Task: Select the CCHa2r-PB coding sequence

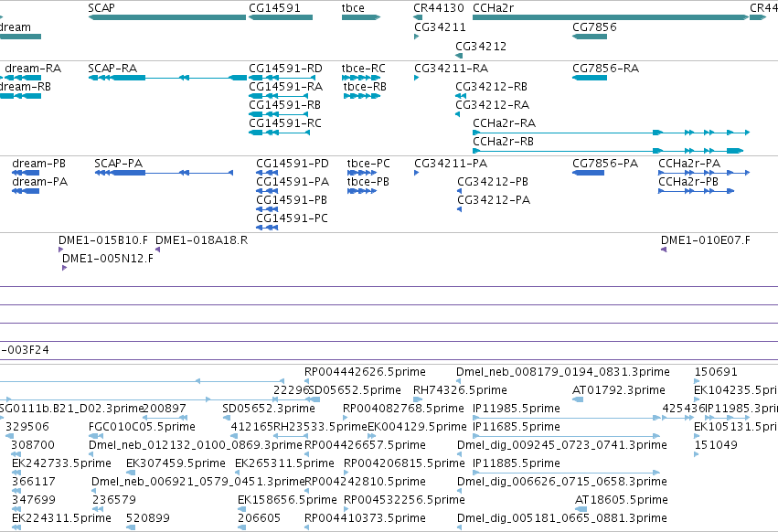Action: (696, 191)
